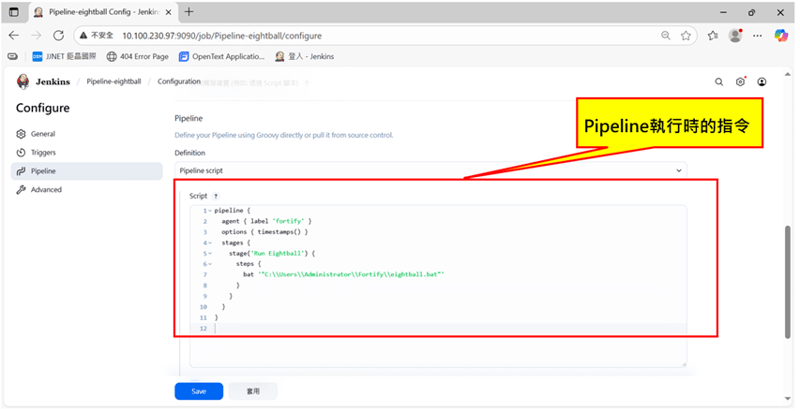Screen dimensions: 800x412
Task: Collapse code fold arrow on line 5 stage
Action: 210,254
